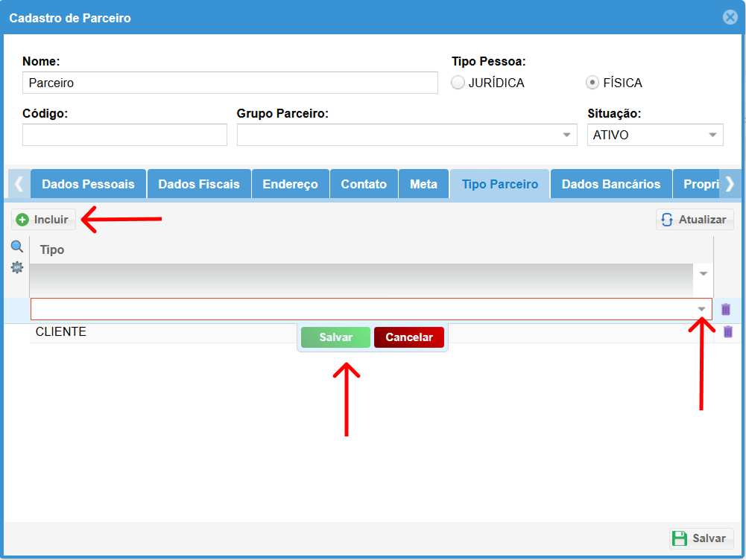Screen dimensions: 746x560
Task: Select JURÍDICA person type
Action: click(458, 83)
